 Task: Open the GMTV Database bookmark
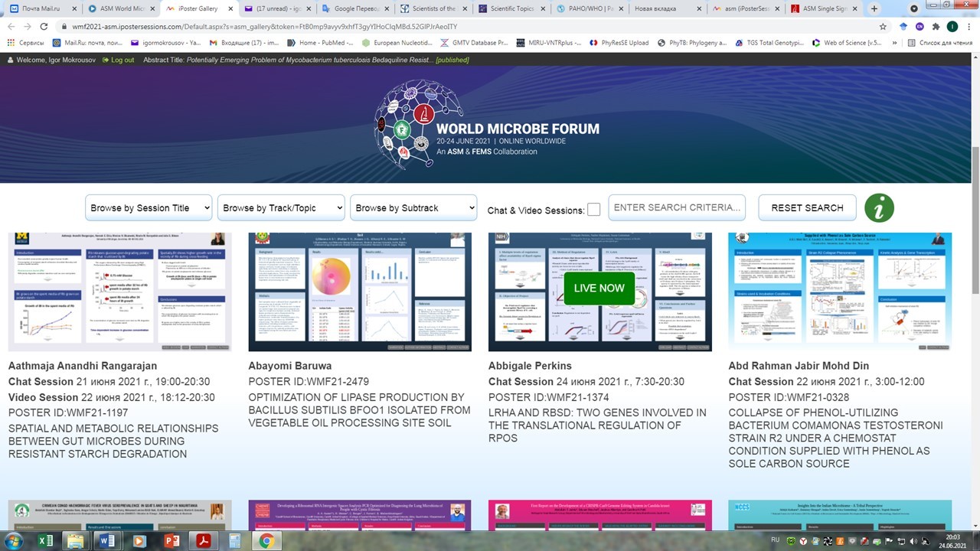[x=474, y=43]
